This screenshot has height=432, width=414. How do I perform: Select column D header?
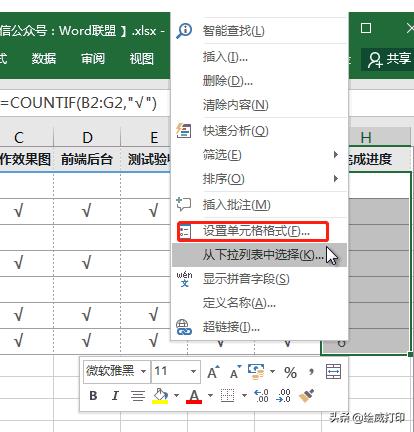coord(87,137)
